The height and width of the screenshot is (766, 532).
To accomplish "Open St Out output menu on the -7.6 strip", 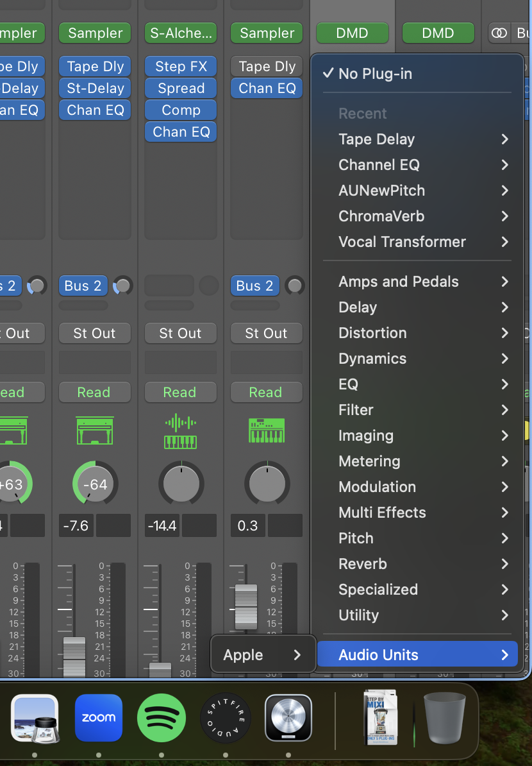I will point(95,333).
